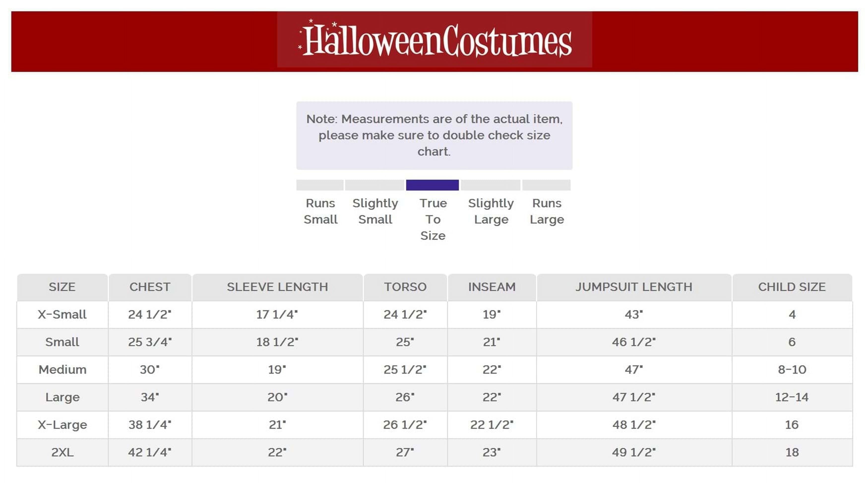Click the True To Size label

click(x=433, y=219)
